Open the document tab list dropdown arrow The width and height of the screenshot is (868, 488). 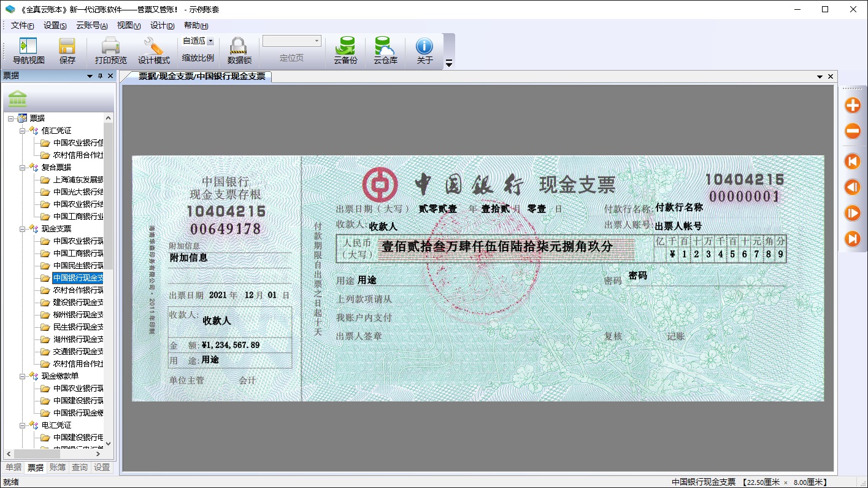point(820,77)
